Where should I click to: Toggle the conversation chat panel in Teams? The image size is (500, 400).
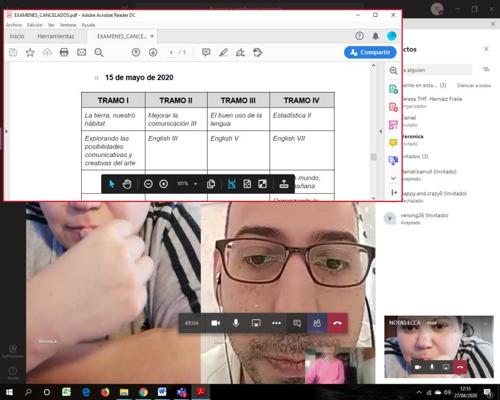(x=297, y=323)
